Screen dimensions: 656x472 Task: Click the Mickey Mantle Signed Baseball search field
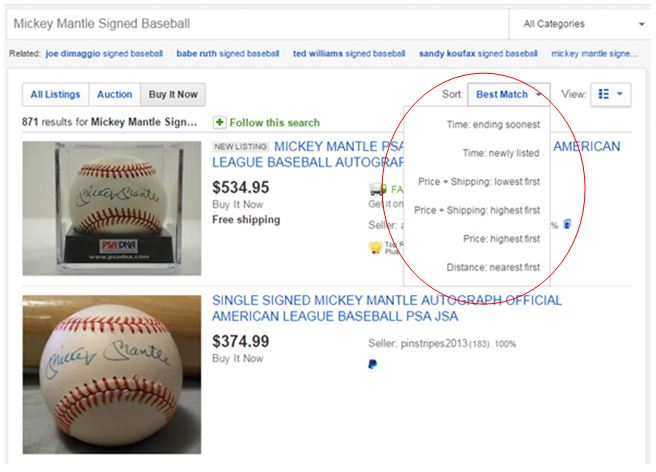click(257, 24)
